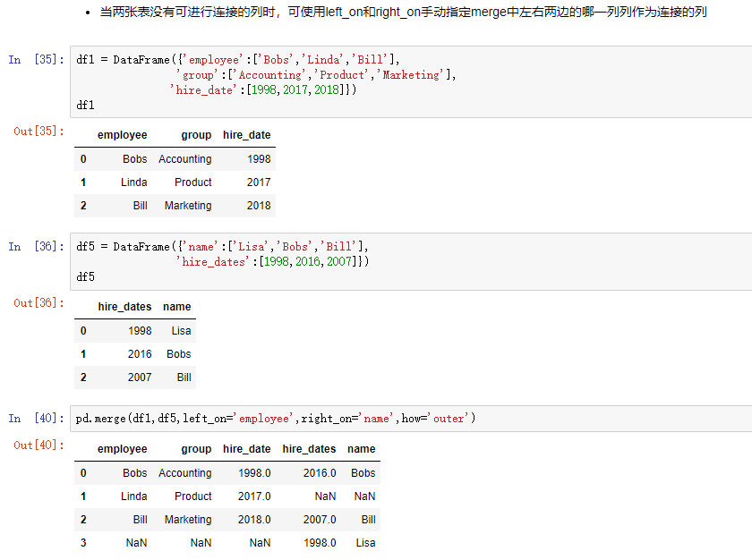The image size is (752, 560).
Task: Click the Lisa cell in Out[36] table
Action: 181,330
